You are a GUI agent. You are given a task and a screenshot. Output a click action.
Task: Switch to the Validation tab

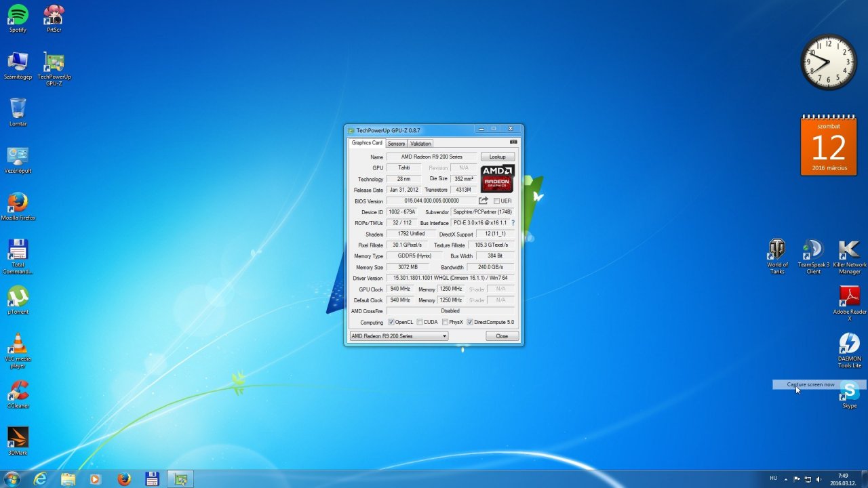coord(420,144)
